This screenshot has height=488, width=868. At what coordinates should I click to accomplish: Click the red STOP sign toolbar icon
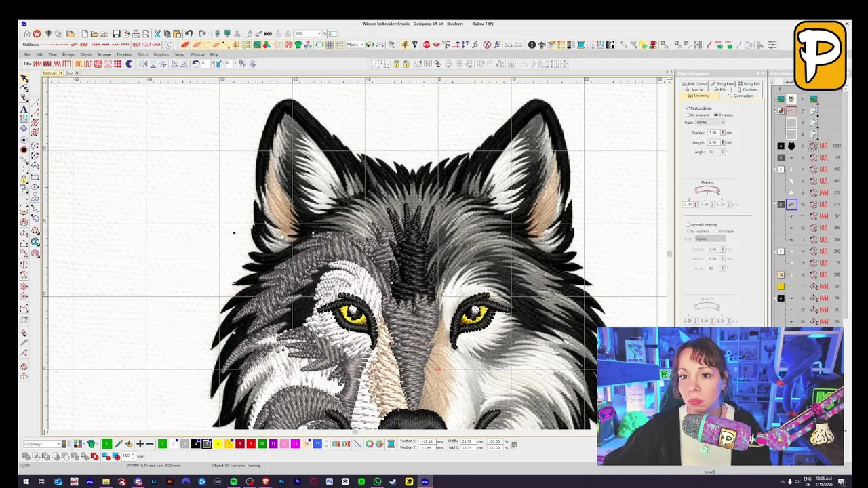(427, 45)
